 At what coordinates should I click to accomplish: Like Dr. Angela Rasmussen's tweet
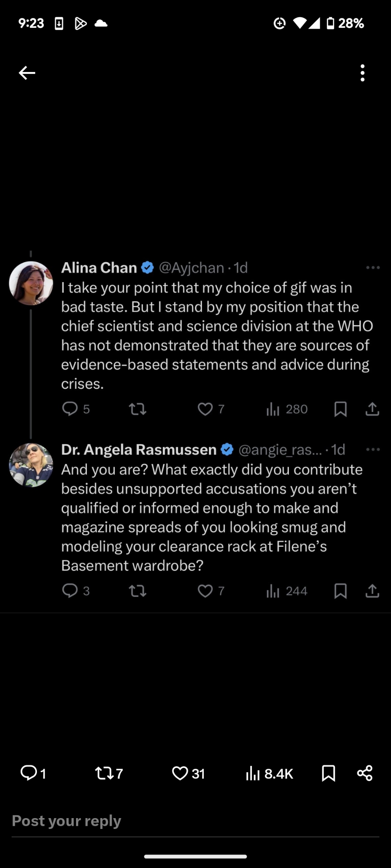(205, 591)
